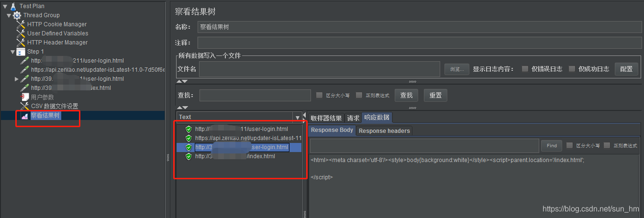Select the Response Body tab
644x218 pixels.
point(332,130)
